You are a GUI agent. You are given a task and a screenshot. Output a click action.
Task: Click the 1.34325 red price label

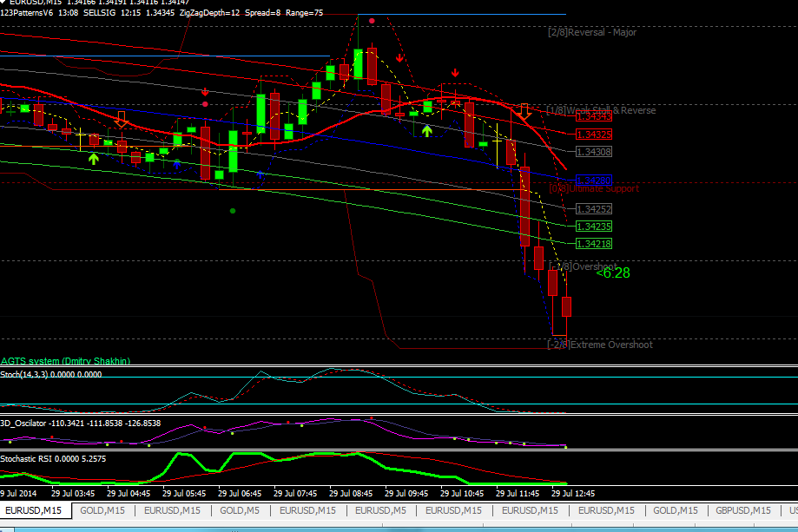pyautogui.click(x=594, y=135)
